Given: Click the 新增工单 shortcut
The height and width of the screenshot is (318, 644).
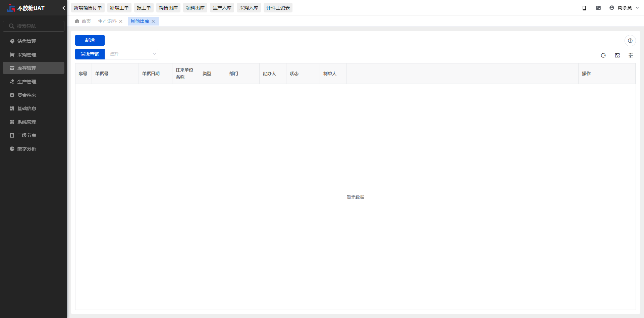Looking at the screenshot, I should point(119,8).
